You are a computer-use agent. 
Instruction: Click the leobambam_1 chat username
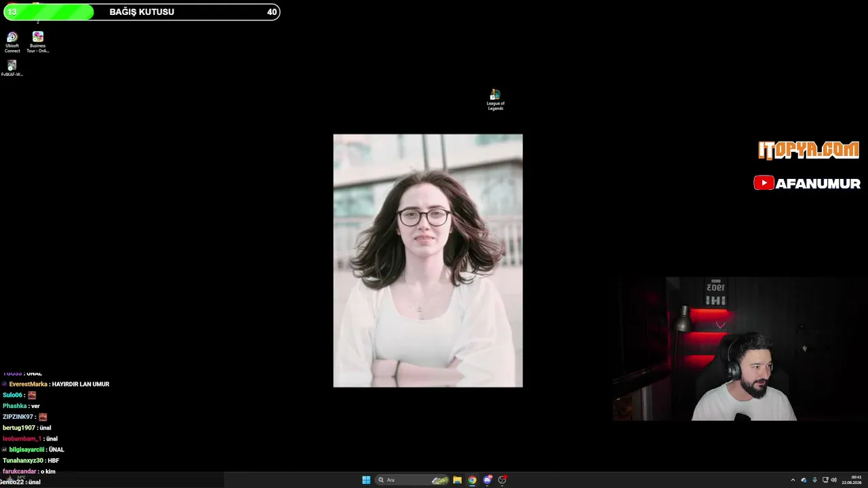[22, 439]
